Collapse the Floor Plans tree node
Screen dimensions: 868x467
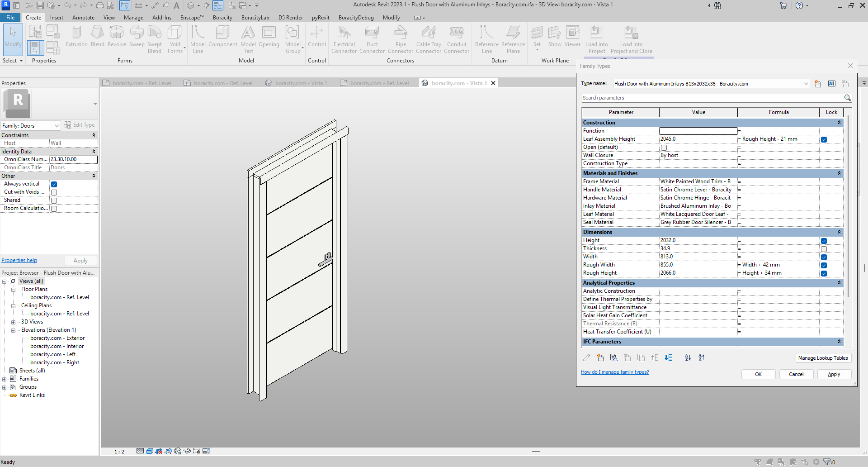point(13,290)
